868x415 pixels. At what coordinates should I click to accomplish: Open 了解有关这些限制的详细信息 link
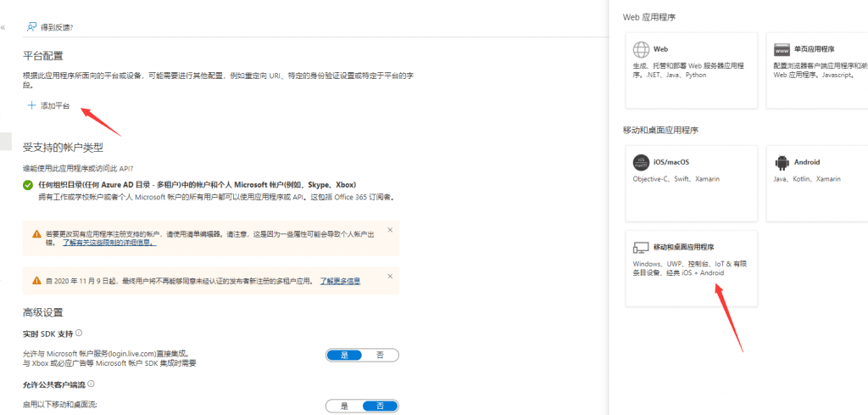pyautogui.click(x=108, y=243)
